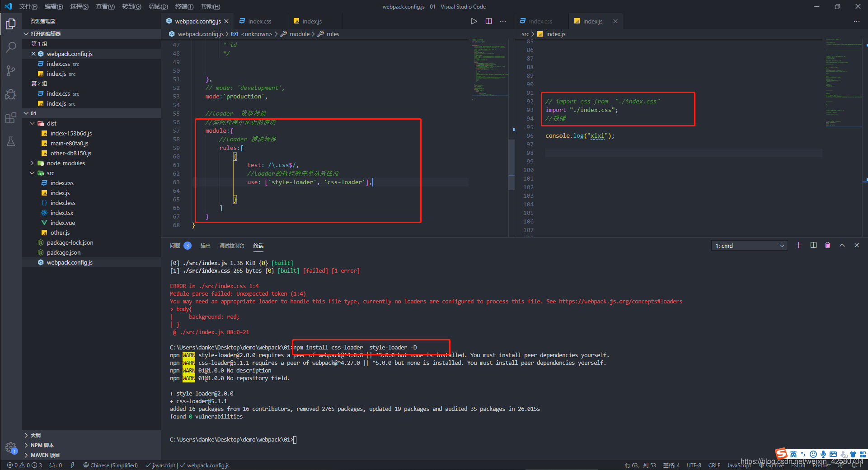Open the Source Control view
Image resolution: width=868 pixels, height=470 pixels.
pos(11,70)
